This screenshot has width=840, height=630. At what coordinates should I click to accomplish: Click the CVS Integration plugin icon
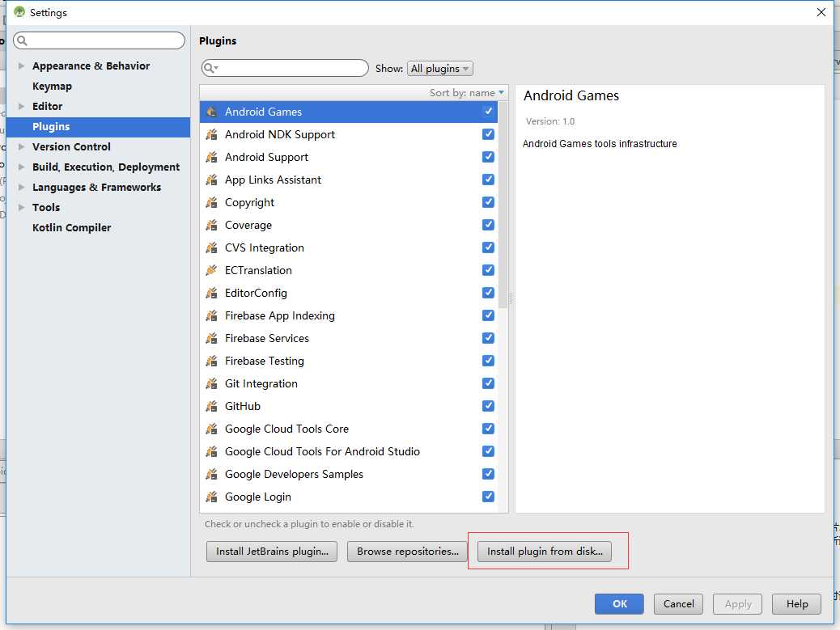[x=211, y=247]
